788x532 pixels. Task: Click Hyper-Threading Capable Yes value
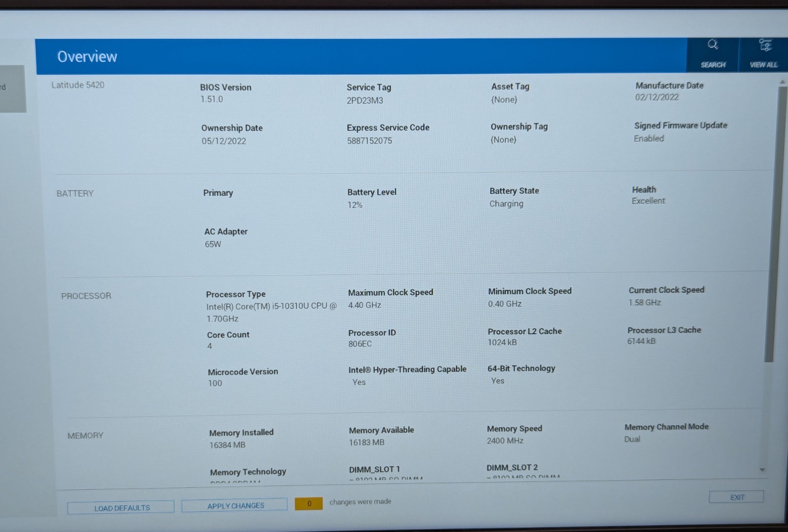click(x=359, y=382)
